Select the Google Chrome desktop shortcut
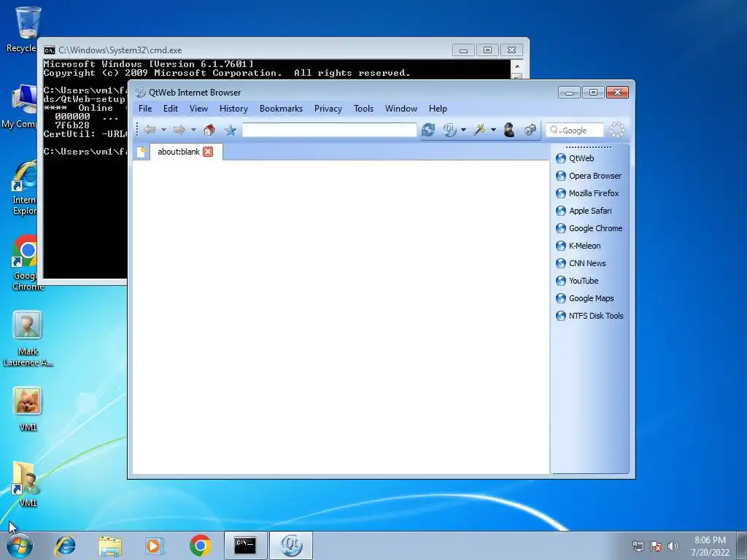747x560 pixels. [25, 262]
